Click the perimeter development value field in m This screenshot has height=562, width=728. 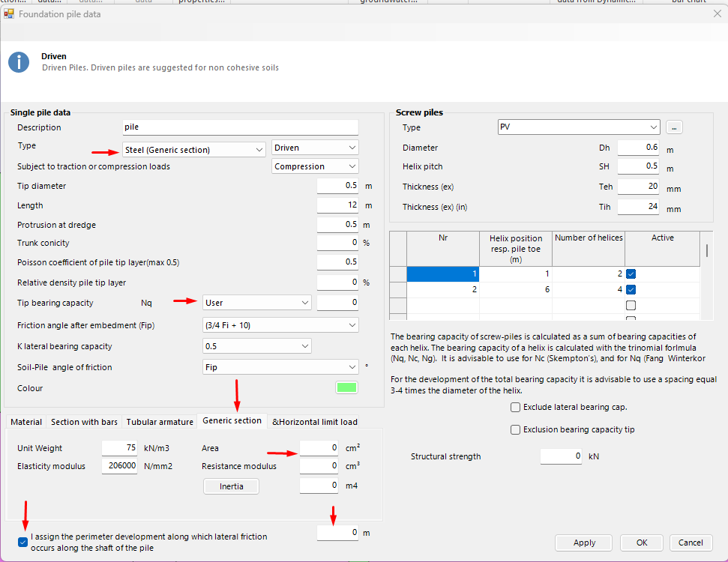[337, 533]
